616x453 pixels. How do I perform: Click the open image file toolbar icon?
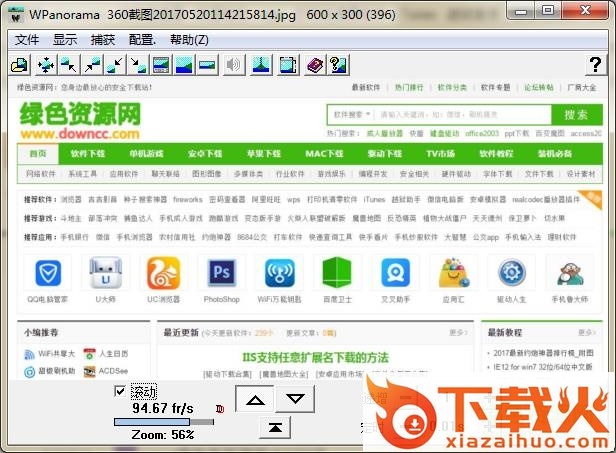click(19, 65)
